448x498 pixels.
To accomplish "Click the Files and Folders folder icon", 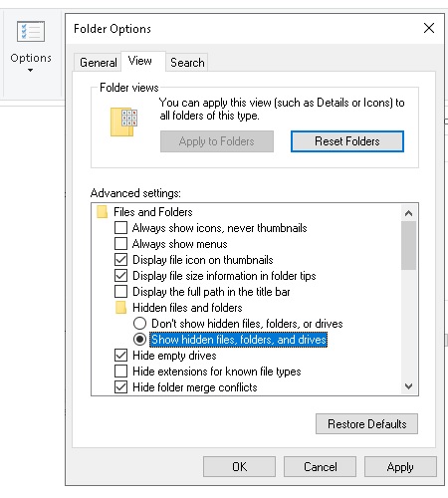I will pyautogui.click(x=102, y=212).
